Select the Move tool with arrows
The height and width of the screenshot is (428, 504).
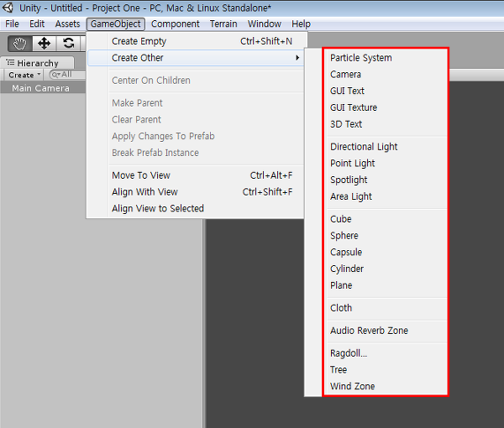pos(44,44)
